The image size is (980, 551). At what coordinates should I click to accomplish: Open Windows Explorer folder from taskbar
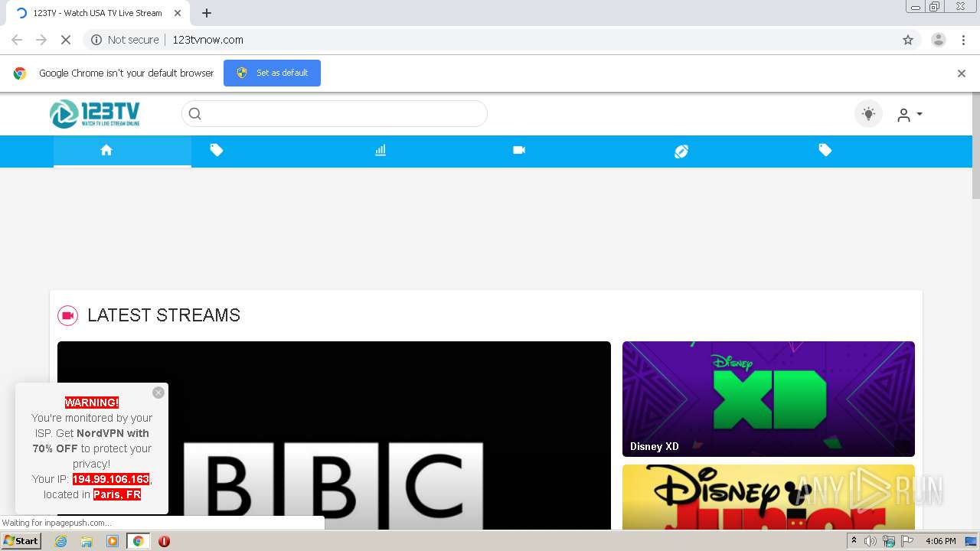point(87,541)
